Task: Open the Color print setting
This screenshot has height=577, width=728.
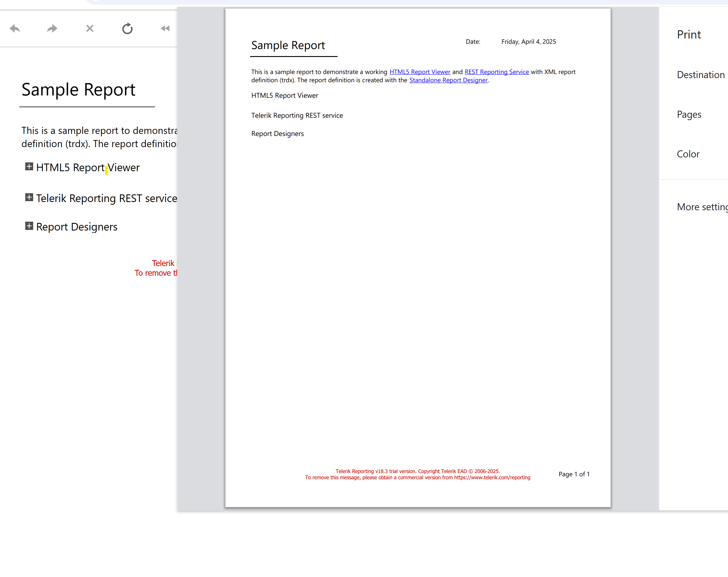Action: point(688,154)
